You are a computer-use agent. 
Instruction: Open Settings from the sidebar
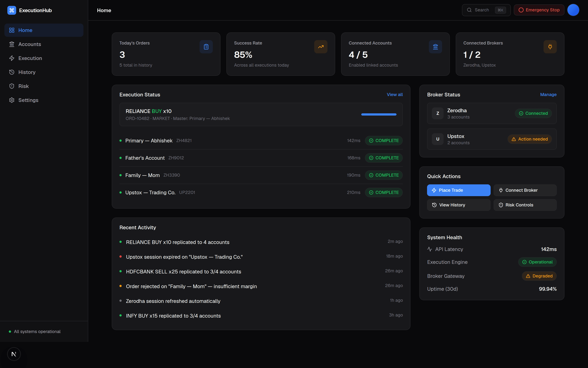44,100
